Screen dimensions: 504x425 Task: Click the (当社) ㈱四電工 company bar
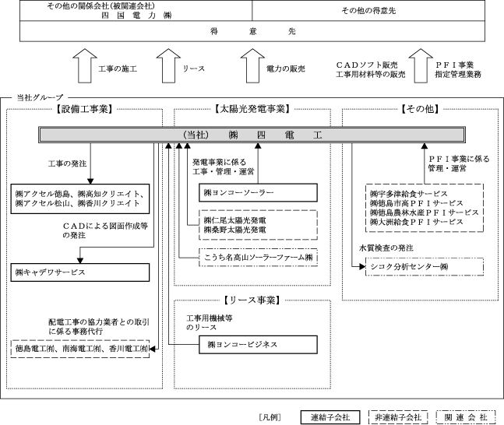click(252, 135)
